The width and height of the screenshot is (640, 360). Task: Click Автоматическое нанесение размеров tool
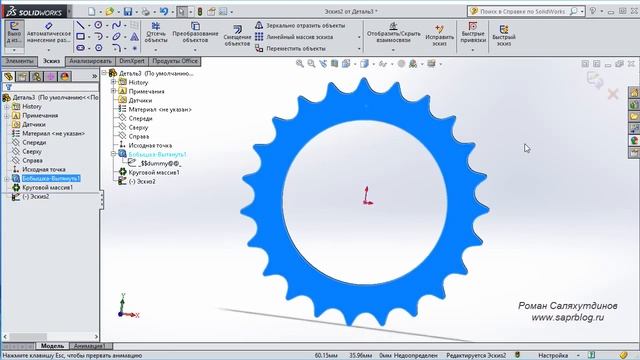point(49,33)
